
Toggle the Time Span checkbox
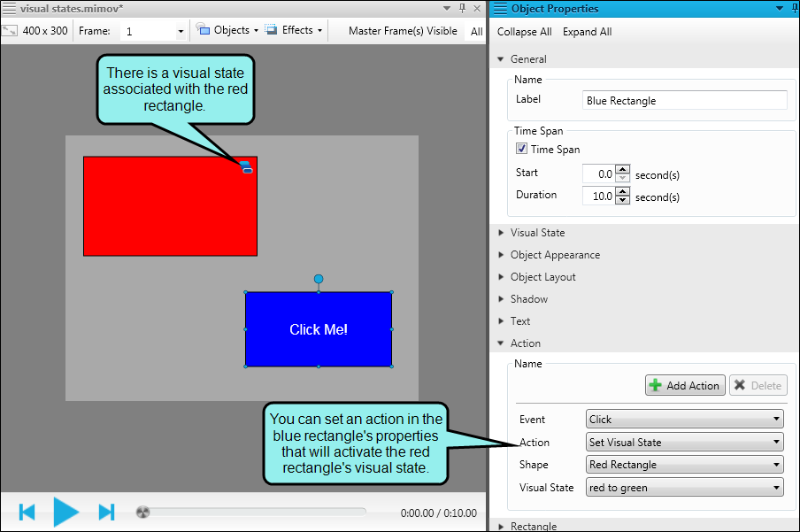(521, 149)
